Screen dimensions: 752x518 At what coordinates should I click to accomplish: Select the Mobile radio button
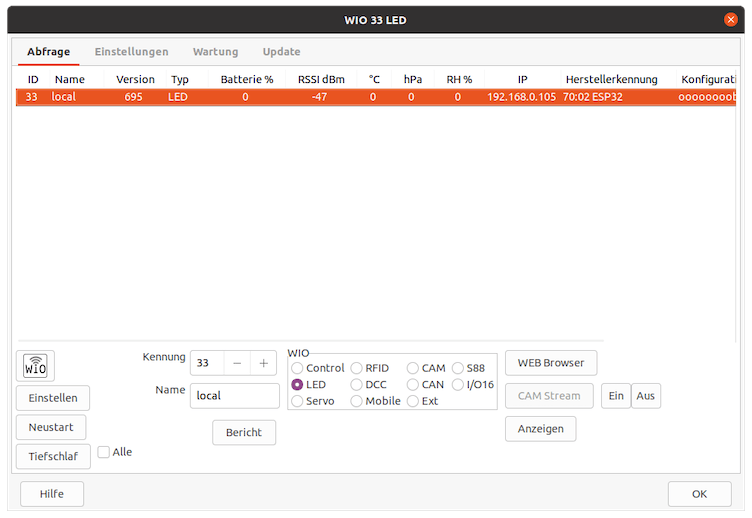[x=357, y=401]
